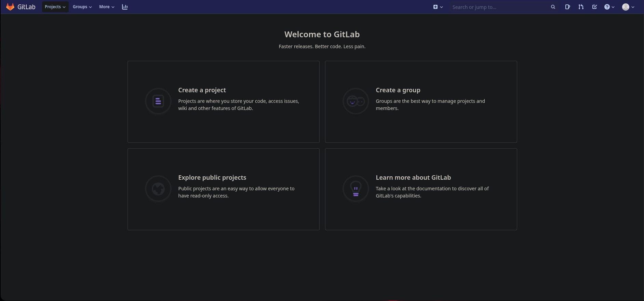Open the Activity chart icon

(125, 7)
